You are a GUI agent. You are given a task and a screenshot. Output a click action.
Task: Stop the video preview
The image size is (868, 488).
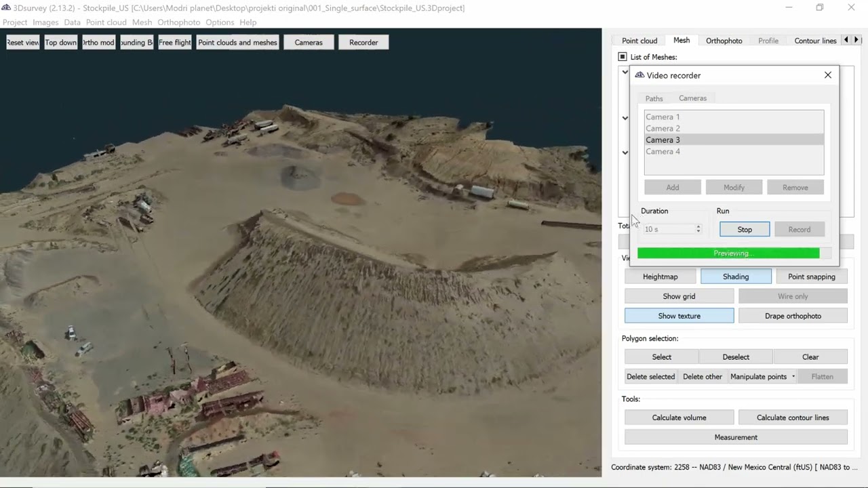pos(745,229)
